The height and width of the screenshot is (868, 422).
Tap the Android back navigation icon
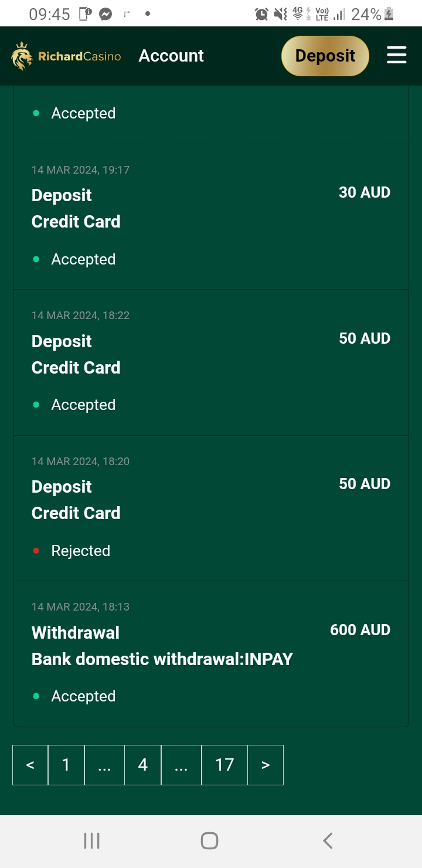[x=328, y=840]
